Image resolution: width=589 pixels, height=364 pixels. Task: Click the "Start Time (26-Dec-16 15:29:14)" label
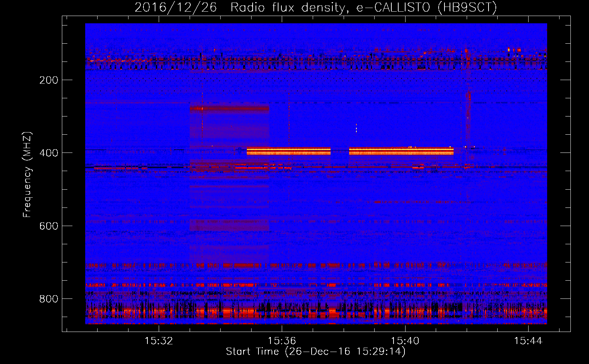click(x=316, y=352)
